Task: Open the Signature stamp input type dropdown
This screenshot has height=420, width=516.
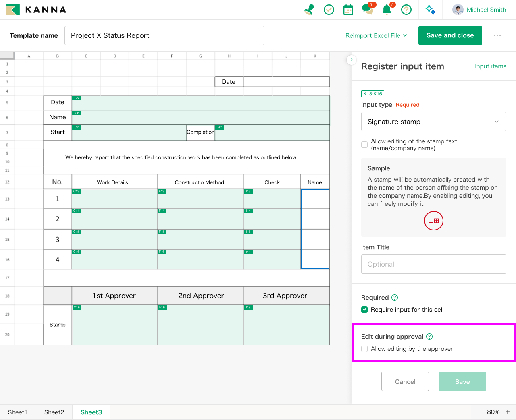Action: [433, 122]
